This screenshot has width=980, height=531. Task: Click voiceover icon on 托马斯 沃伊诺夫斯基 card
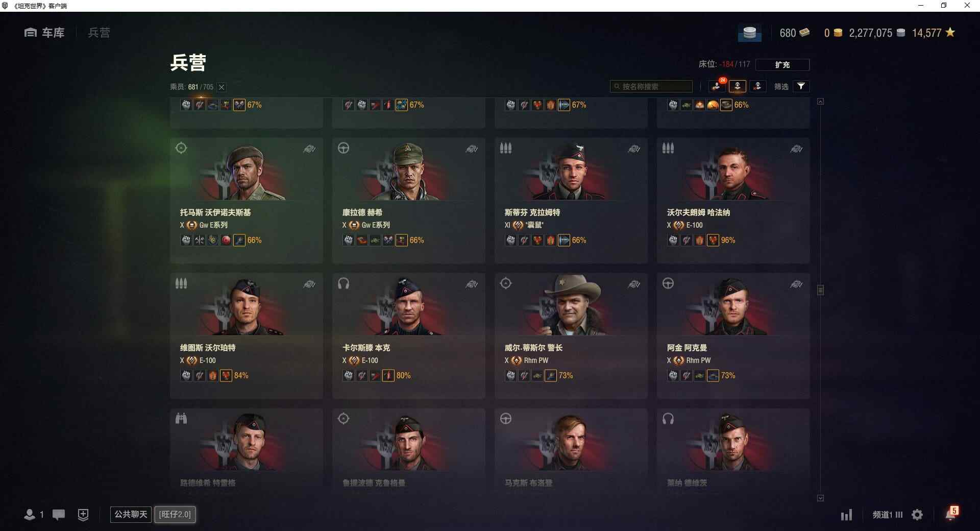pyautogui.click(x=309, y=149)
